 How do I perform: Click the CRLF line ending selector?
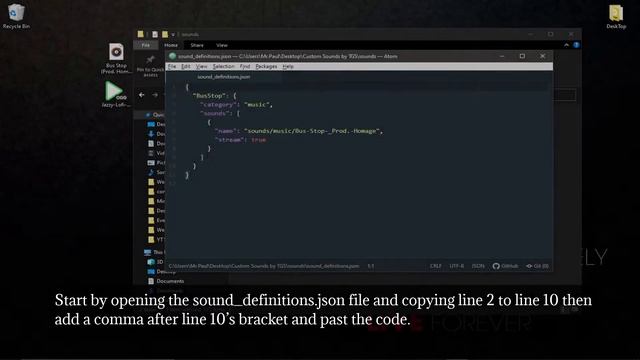coord(436,266)
